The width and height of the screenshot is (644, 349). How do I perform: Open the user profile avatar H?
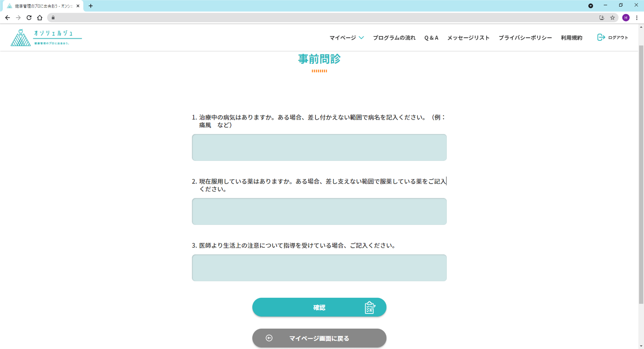coord(626,18)
